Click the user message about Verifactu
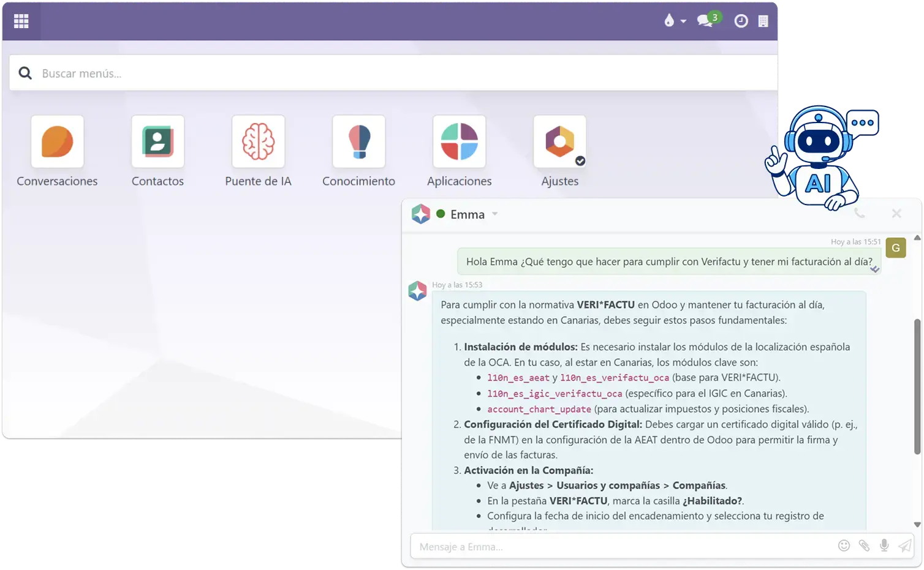Viewport: 924px width, 570px height. [669, 261]
